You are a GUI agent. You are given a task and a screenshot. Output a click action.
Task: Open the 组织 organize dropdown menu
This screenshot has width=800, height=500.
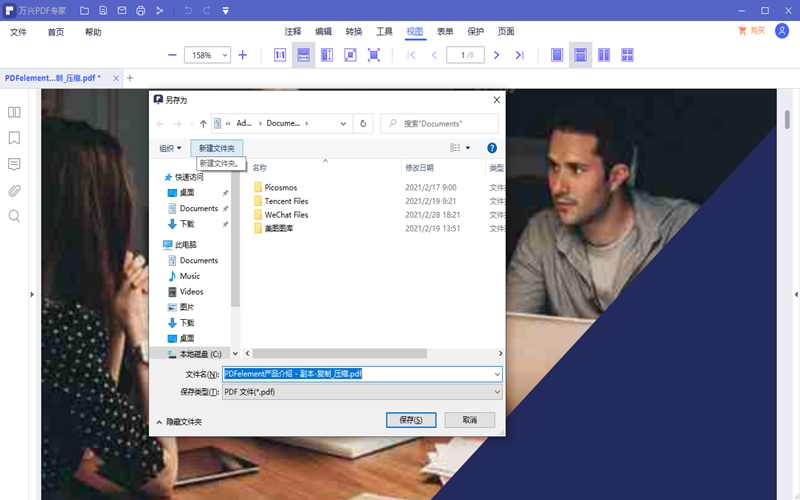pos(170,148)
